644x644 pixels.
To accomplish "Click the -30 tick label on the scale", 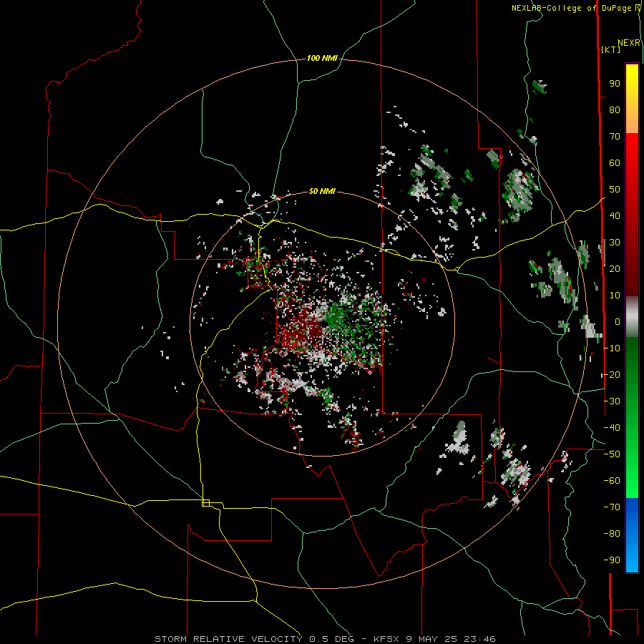I will pos(612,401).
